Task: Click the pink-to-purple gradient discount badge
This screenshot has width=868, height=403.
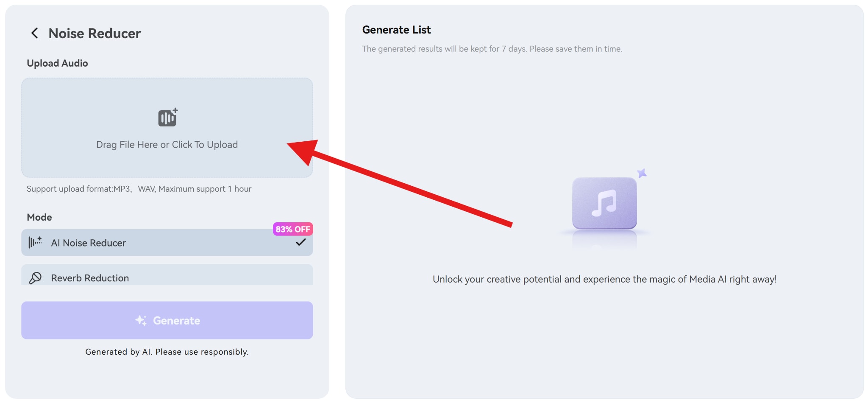Action: [x=293, y=229]
